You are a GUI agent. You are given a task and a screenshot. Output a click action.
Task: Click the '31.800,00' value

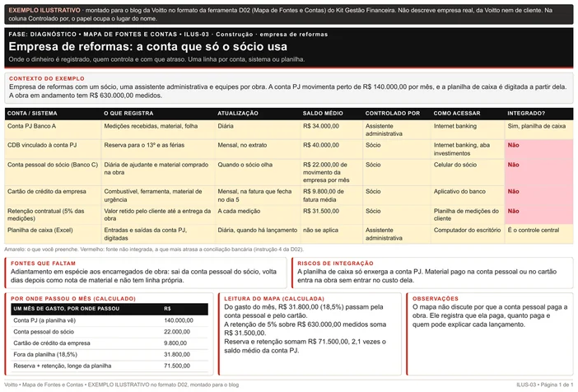[x=177, y=355]
